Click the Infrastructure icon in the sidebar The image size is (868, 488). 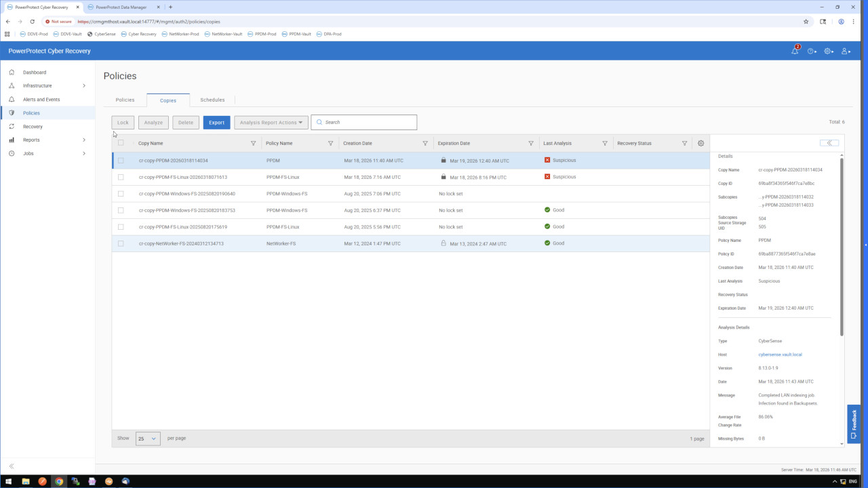point(12,86)
